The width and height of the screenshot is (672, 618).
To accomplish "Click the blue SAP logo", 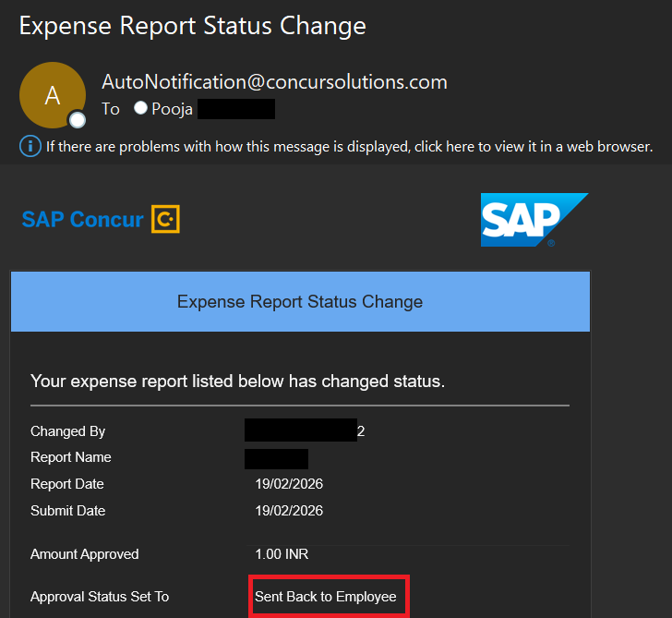I will (534, 220).
